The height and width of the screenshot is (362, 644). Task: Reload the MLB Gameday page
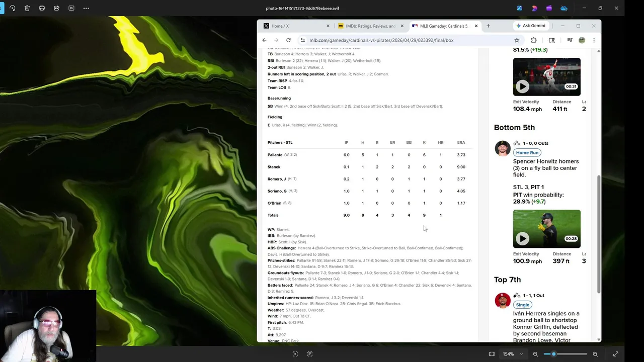pos(288,40)
